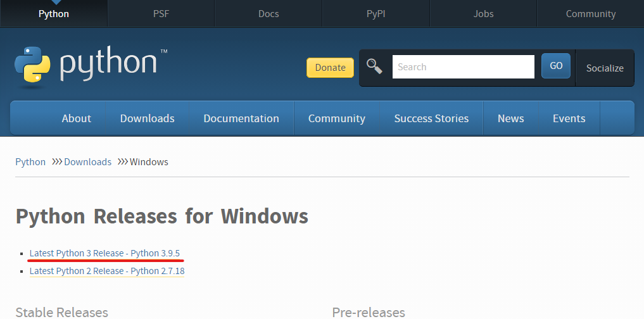Open the About navigation item
Screen dimensions: 644x319
[x=77, y=118]
